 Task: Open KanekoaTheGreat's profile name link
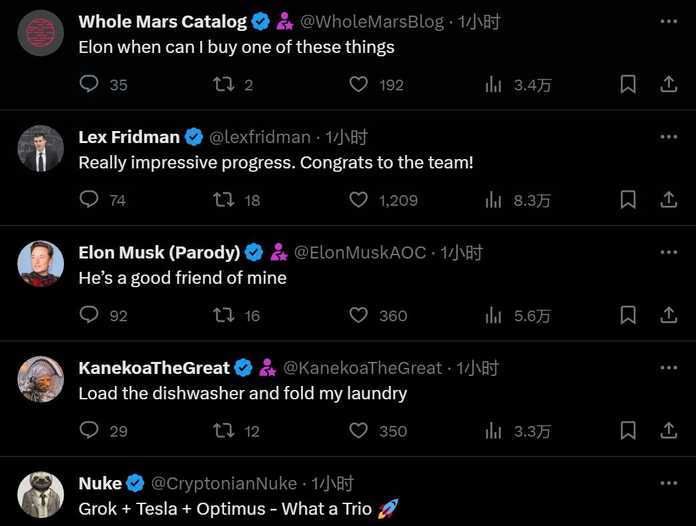point(154,368)
